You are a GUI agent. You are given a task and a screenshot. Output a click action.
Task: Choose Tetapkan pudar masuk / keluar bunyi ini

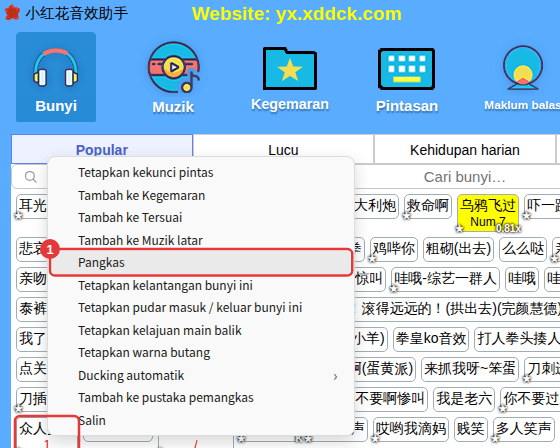190,308
